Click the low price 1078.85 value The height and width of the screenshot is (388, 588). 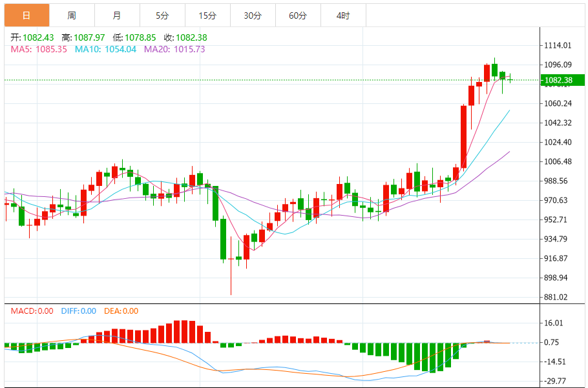140,37
